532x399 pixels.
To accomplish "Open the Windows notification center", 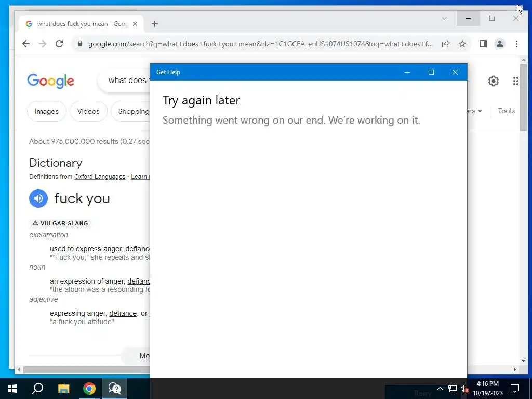I will pos(515,389).
